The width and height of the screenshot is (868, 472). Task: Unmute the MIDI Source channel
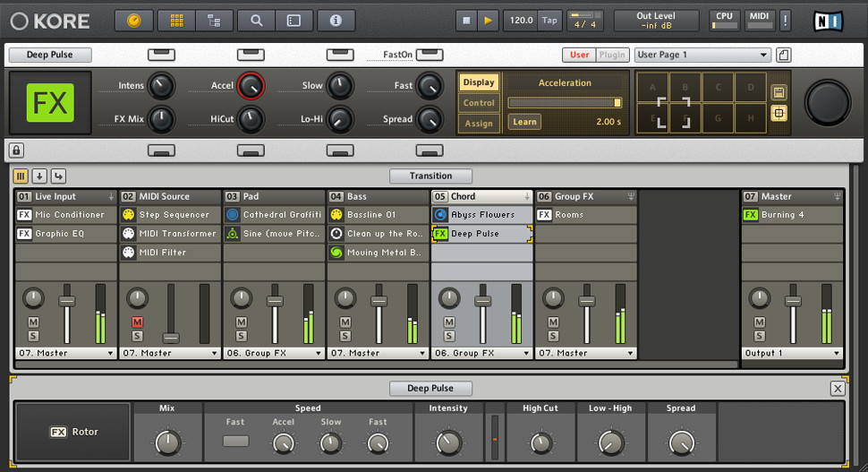[137, 322]
